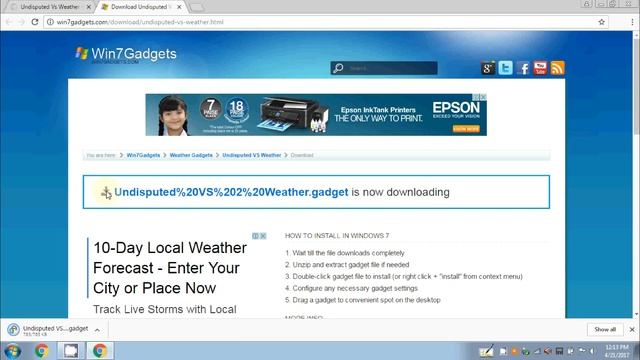
Task: Open the Chrome three-dot menu
Action: point(632,22)
